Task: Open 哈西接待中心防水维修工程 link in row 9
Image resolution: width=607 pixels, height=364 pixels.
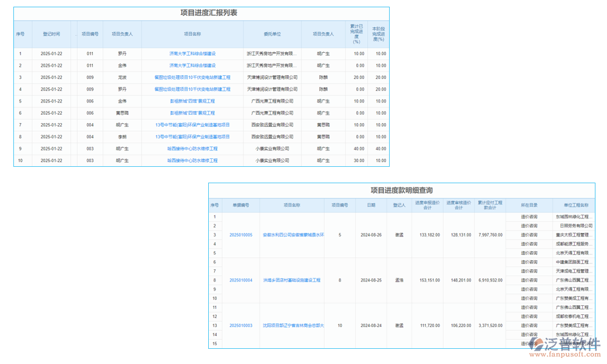Action: (x=192, y=149)
